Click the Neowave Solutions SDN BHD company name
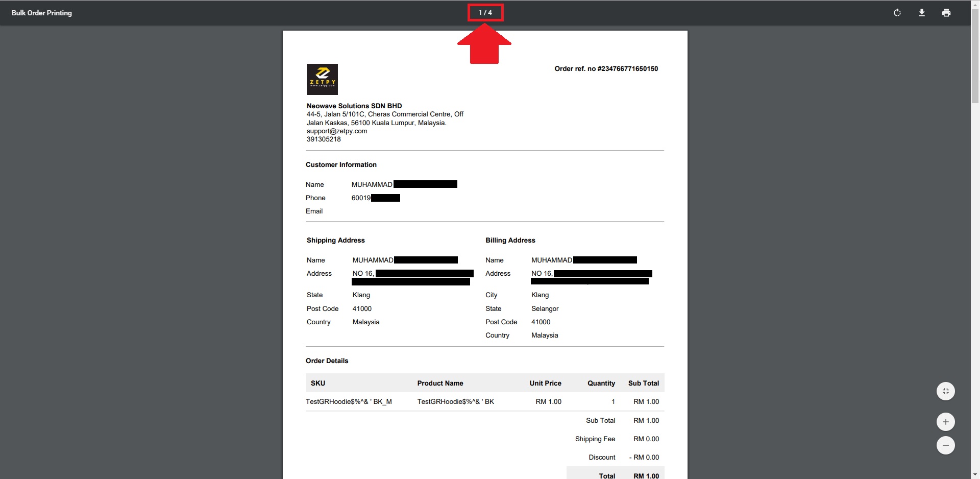This screenshot has width=980, height=479. (x=354, y=106)
